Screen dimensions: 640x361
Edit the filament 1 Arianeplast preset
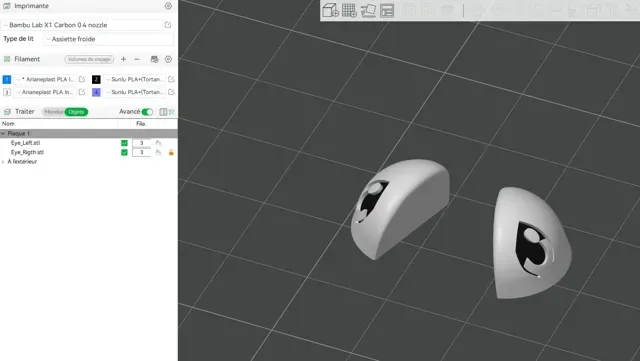[x=82, y=79]
